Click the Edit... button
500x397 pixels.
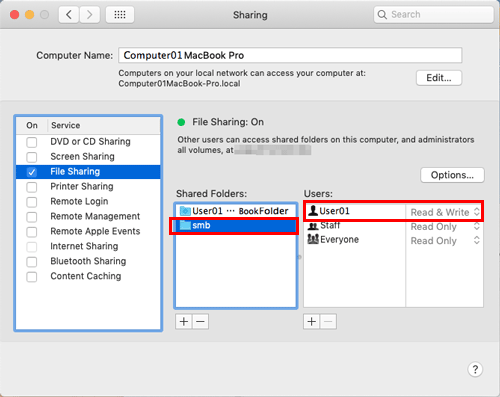[x=439, y=78]
